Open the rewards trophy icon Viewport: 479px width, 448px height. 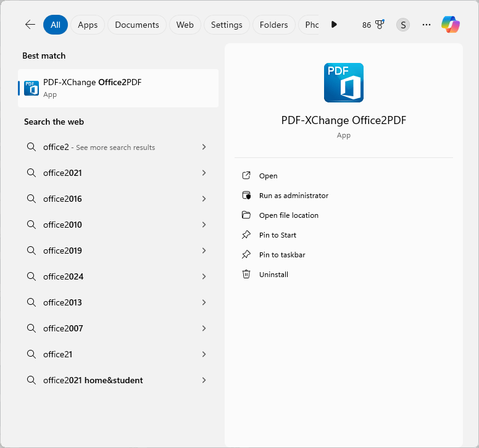(x=380, y=25)
